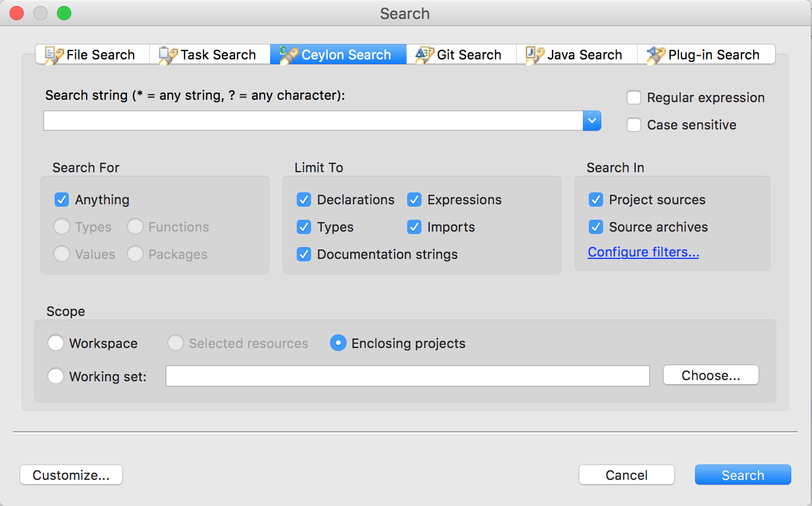This screenshot has height=506, width=812.
Task: Select the Workspace scope radio button
Action: click(x=56, y=343)
